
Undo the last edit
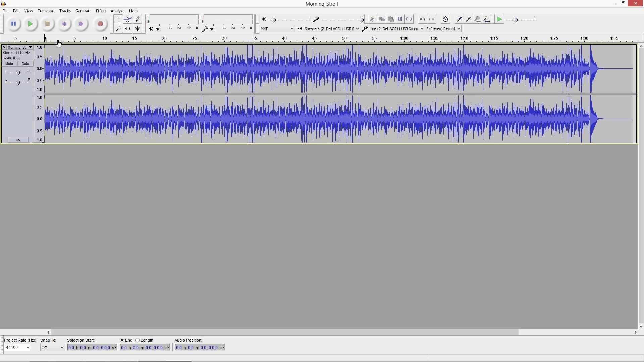[422, 19]
